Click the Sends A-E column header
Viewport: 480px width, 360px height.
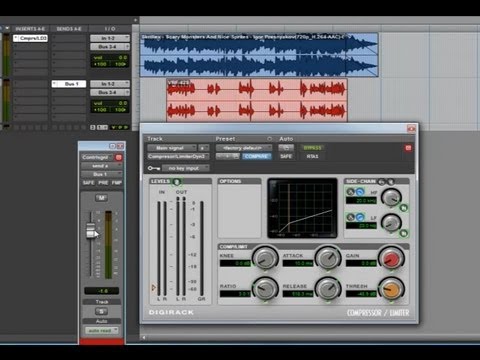click(69, 29)
